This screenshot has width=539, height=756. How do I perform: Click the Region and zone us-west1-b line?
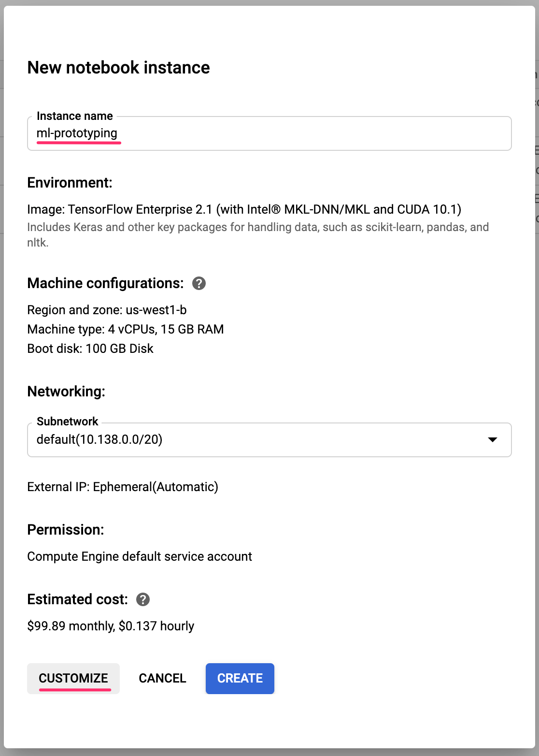[107, 310]
